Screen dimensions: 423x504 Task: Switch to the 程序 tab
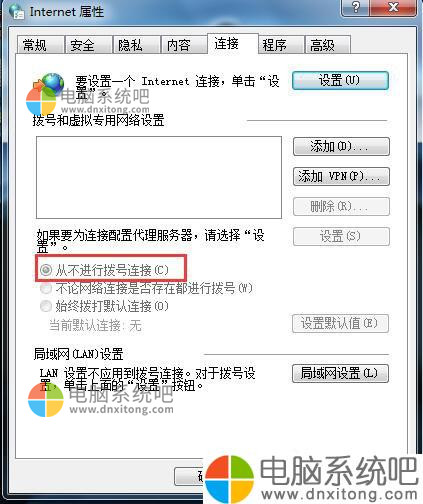(281, 45)
